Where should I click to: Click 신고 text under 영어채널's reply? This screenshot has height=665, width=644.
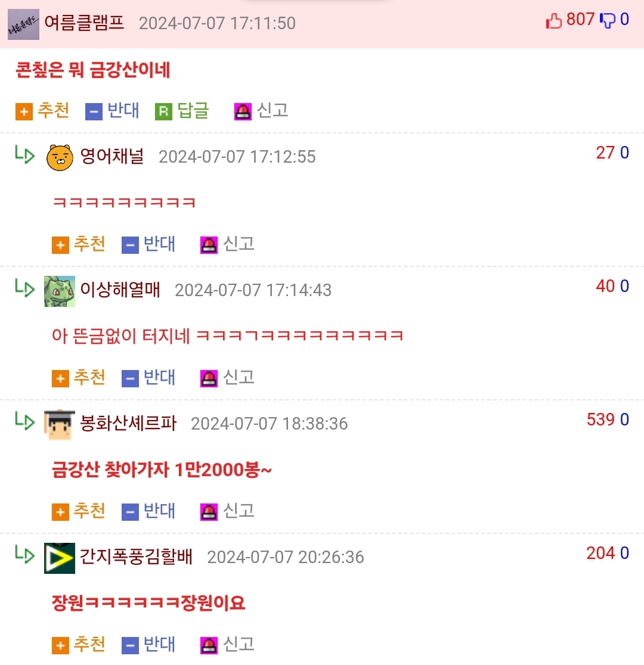(x=239, y=244)
